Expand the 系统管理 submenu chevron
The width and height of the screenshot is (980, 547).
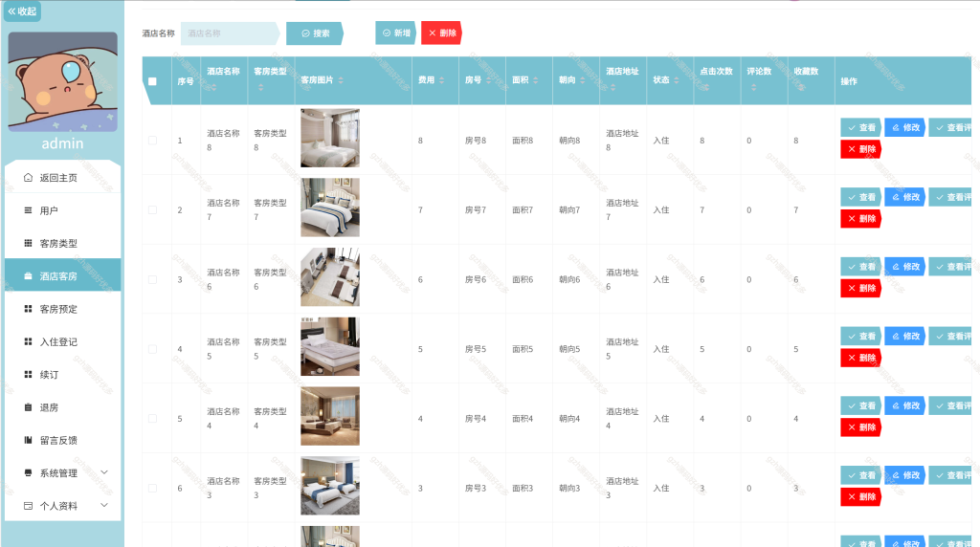tap(104, 472)
